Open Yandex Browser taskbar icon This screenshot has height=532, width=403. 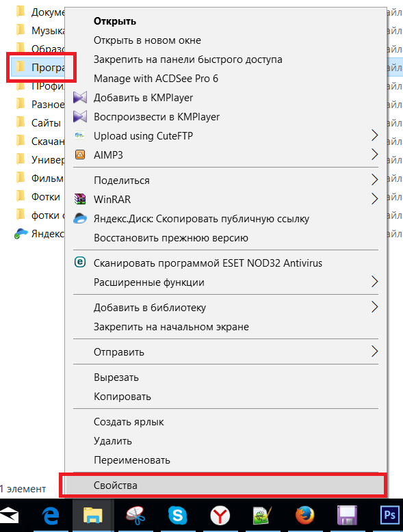[220, 516]
